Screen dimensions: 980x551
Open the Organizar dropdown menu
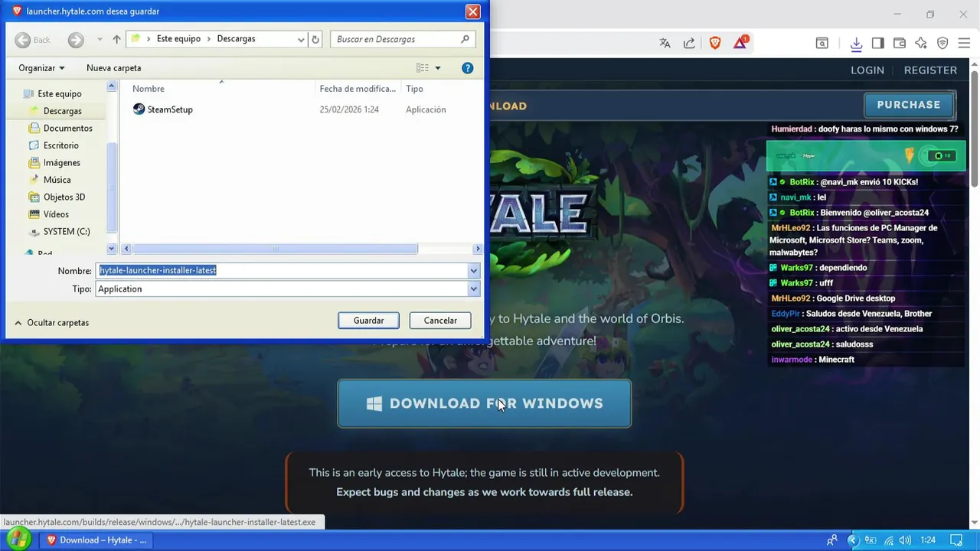[x=41, y=68]
